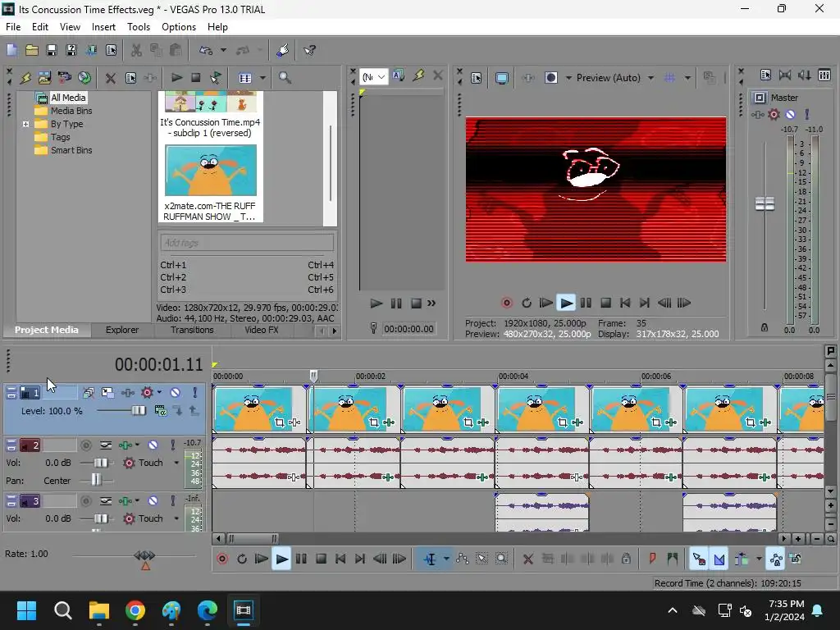This screenshot has width=840, height=630.
Task: Toggle Loop Playback in timeline transport
Action: tap(242, 559)
